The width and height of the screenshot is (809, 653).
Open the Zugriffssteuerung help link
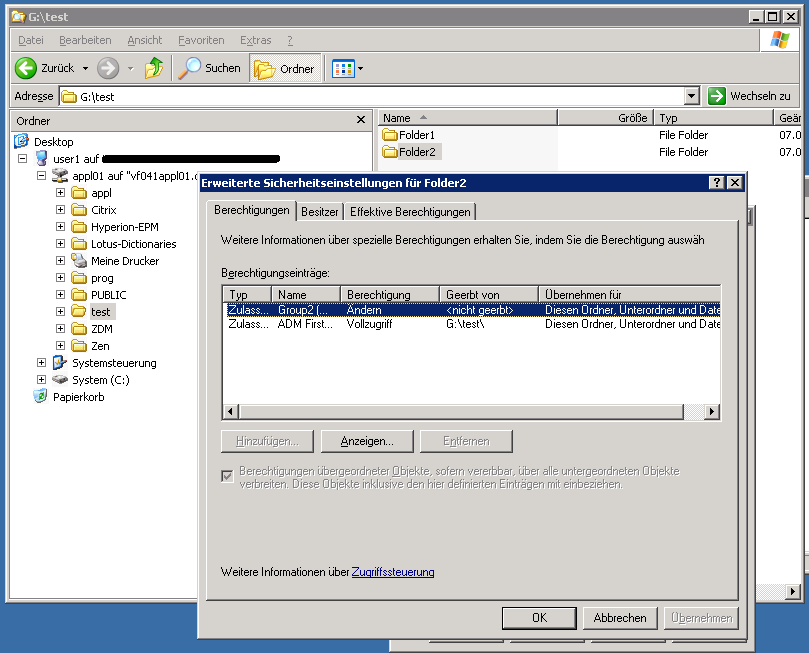click(x=393, y=572)
